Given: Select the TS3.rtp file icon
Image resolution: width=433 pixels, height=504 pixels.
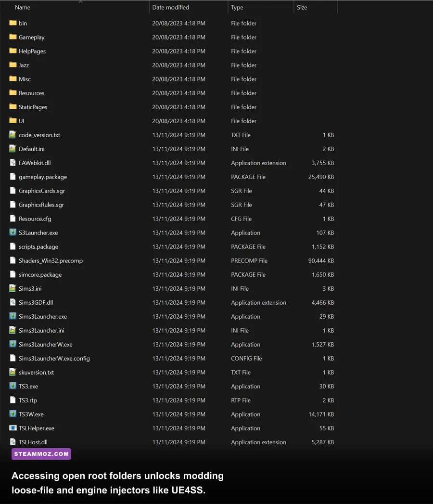Looking at the screenshot, I should pyautogui.click(x=13, y=400).
